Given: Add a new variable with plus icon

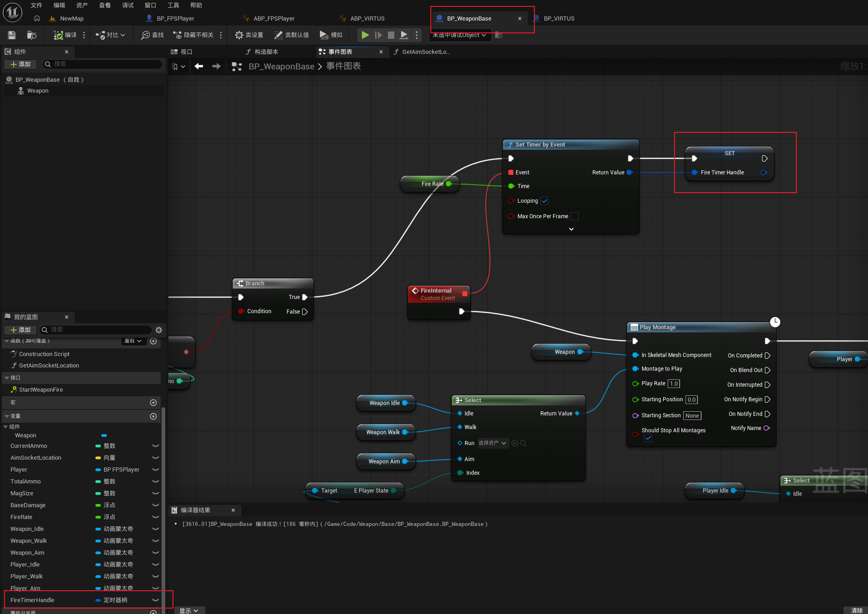Looking at the screenshot, I should pos(153,416).
